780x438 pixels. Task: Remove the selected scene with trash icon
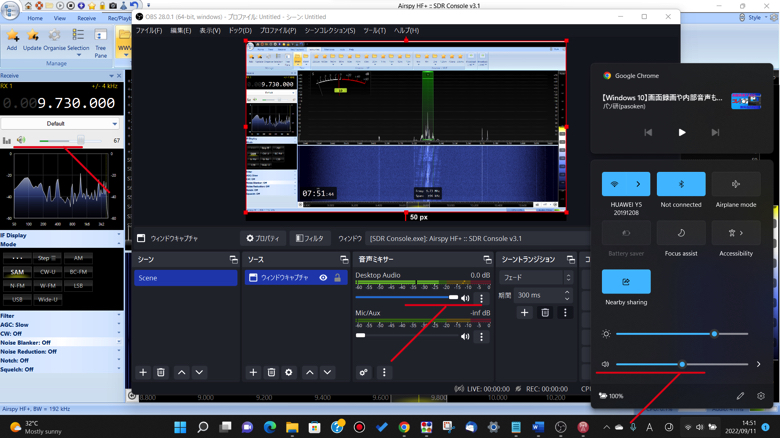(161, 372)
